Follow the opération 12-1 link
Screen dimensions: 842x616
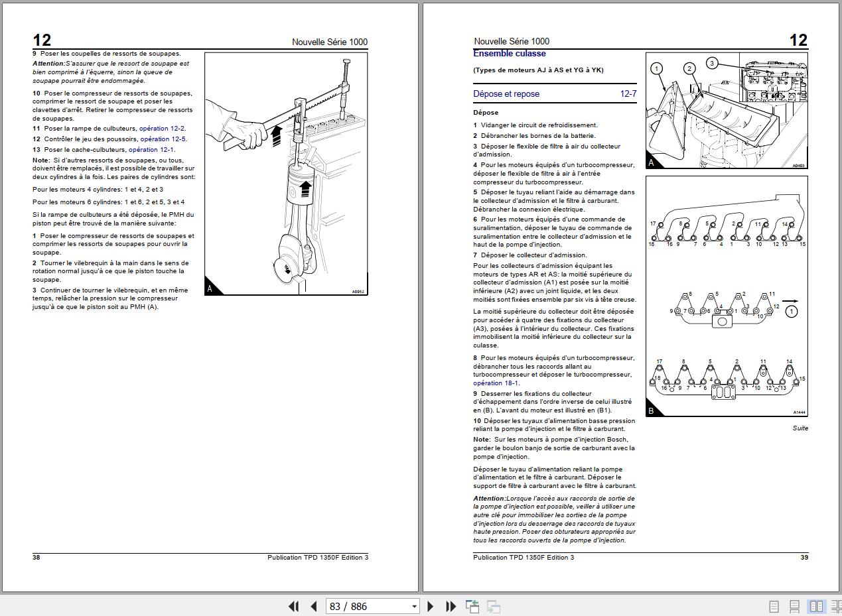point(151,150)
